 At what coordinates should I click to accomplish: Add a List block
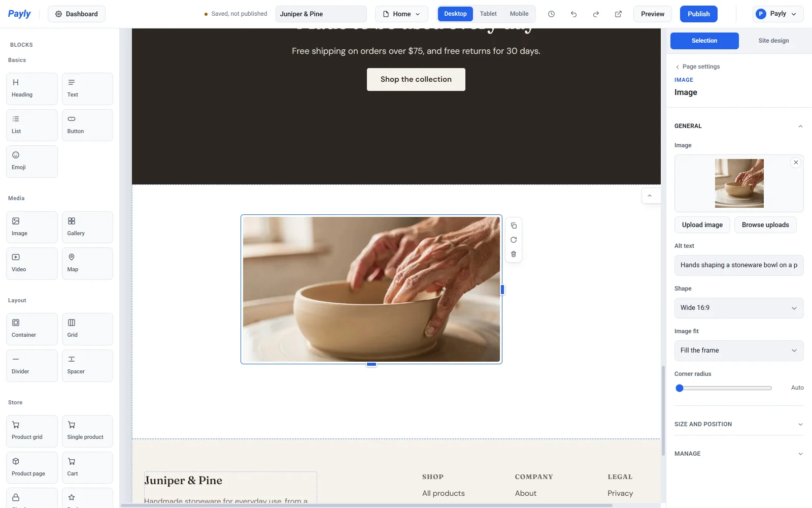point(32,125)
